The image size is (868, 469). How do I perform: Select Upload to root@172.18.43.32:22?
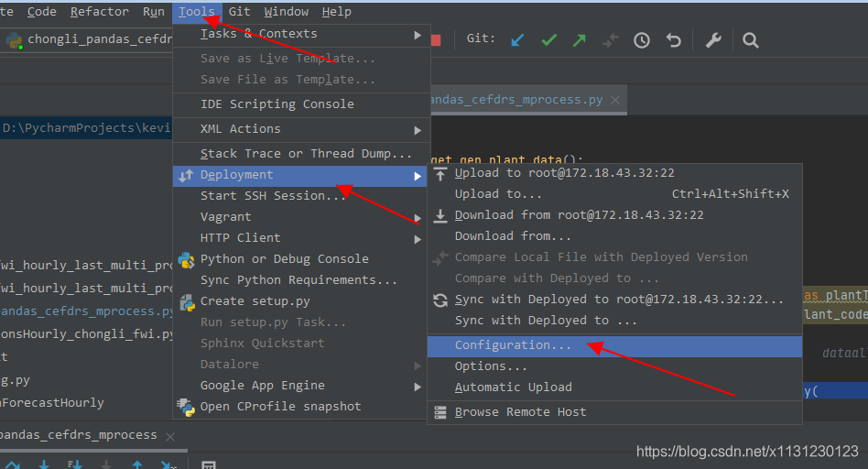click(614, 173)
